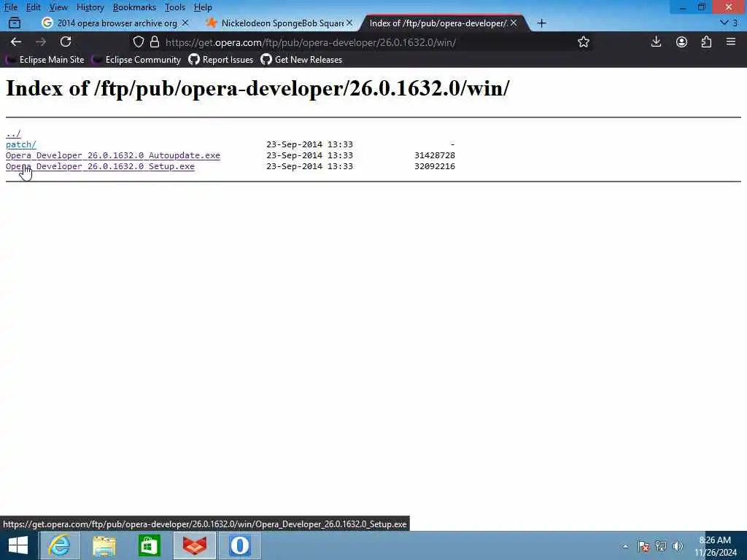Download Opera_Developer_26.0.1632.0_Autoupdate.exe
The width and height of the screenshot is (747, 560).
point(113,155)
